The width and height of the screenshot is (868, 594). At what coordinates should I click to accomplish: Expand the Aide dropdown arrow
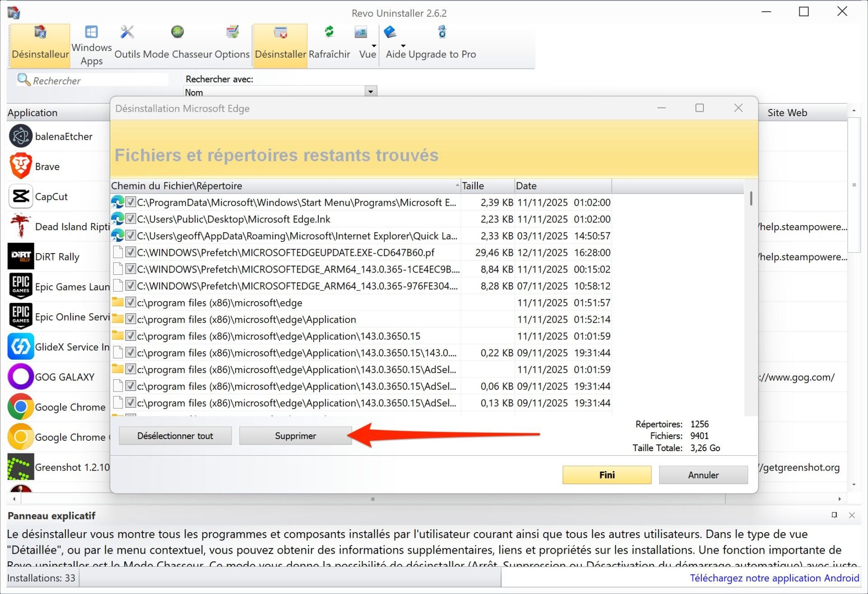coord(402,46)
